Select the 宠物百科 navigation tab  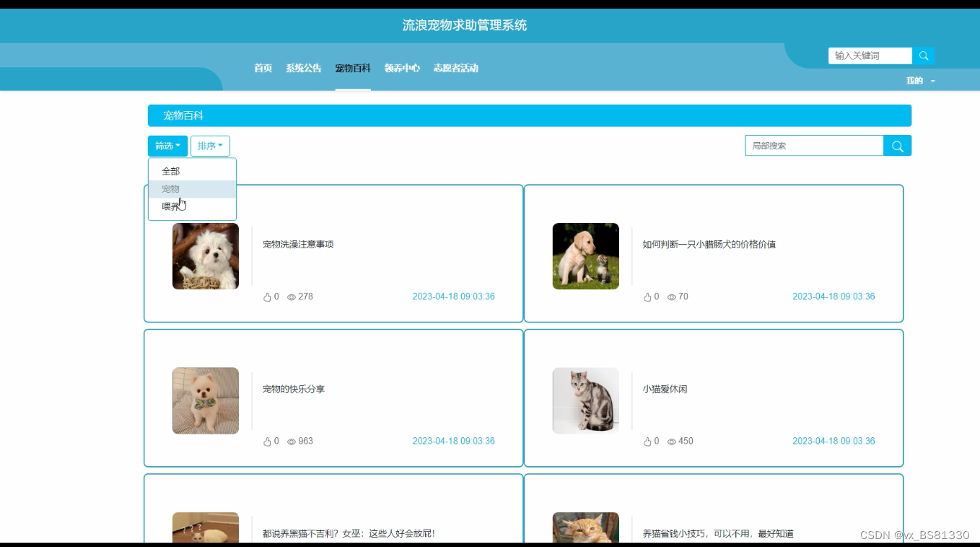point(353,68)
